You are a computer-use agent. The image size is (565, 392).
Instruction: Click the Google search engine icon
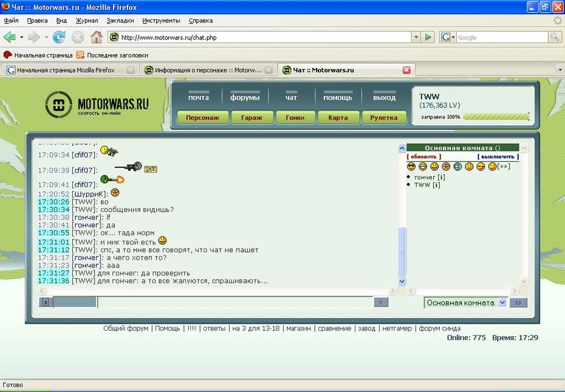(x=446, y=37)
